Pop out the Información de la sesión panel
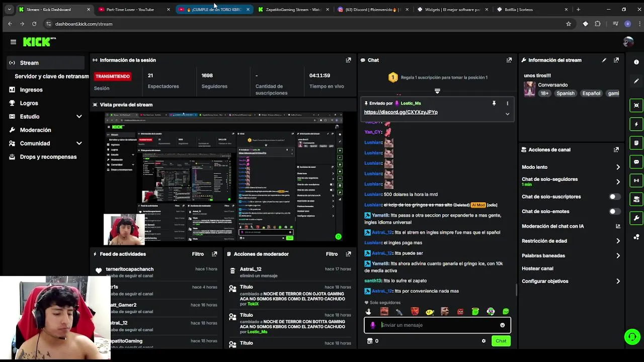This screenshot has height=362, width=644. tap(348, 60)
